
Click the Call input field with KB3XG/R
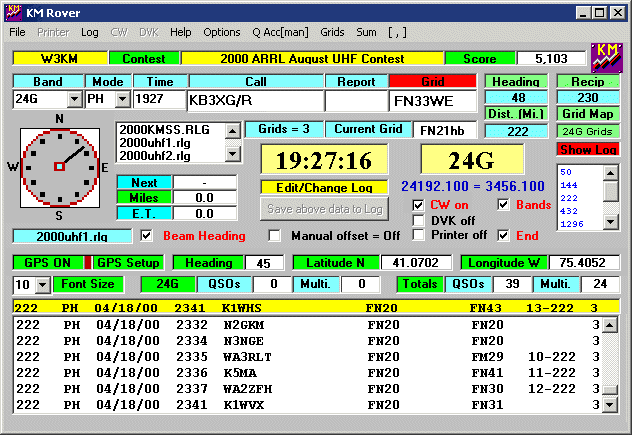pyautogui.click(x=256, y=100)
